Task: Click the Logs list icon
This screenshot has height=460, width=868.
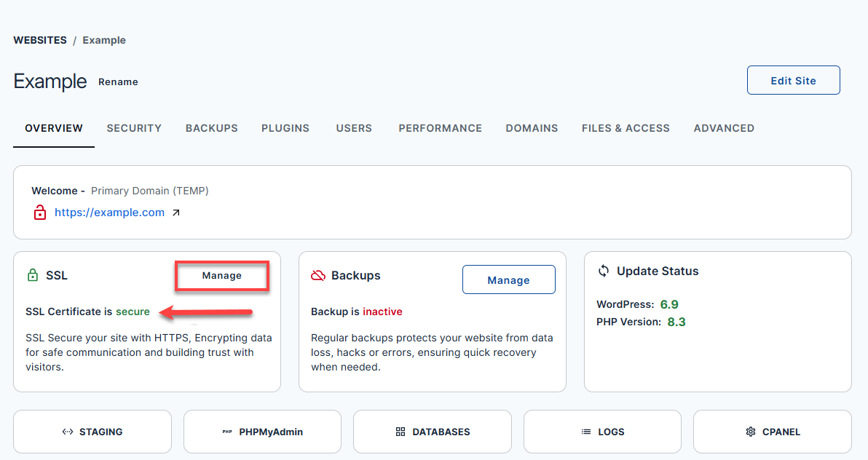Action: click(x=586, y=432)
